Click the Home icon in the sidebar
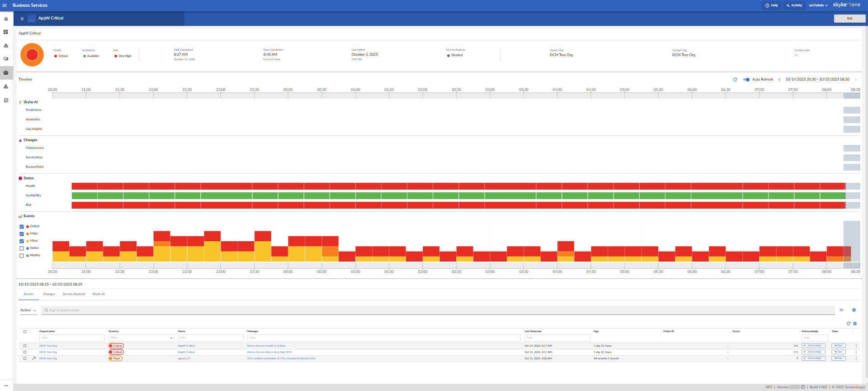 [x=6, y=19]
